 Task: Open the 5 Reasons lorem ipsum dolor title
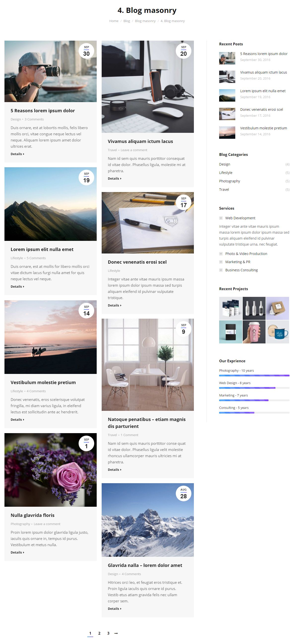click(43, 111)
